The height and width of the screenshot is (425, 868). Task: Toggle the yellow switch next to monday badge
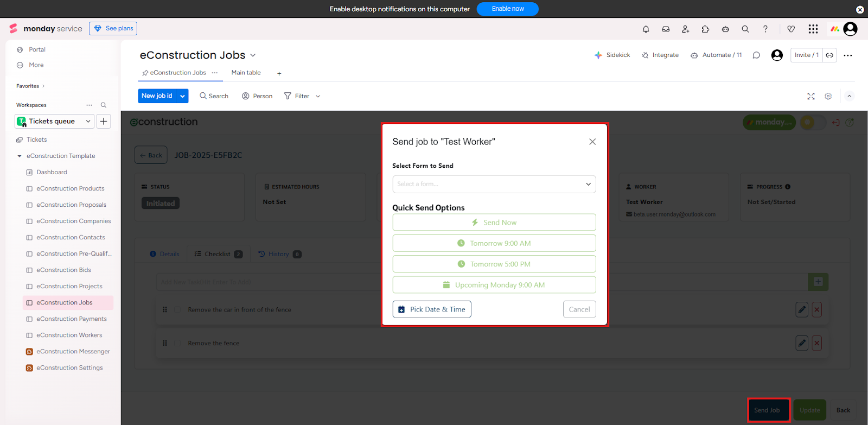point(812,123)
